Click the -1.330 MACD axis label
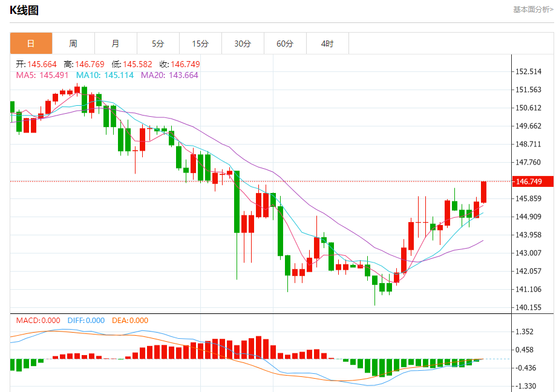Viewport: 559px width, 392px height. click(525, 387)
